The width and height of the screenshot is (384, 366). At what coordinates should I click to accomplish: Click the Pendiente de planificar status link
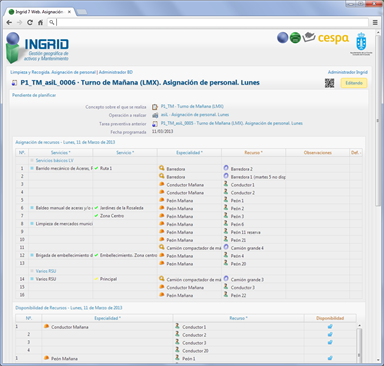pos(34,95)
